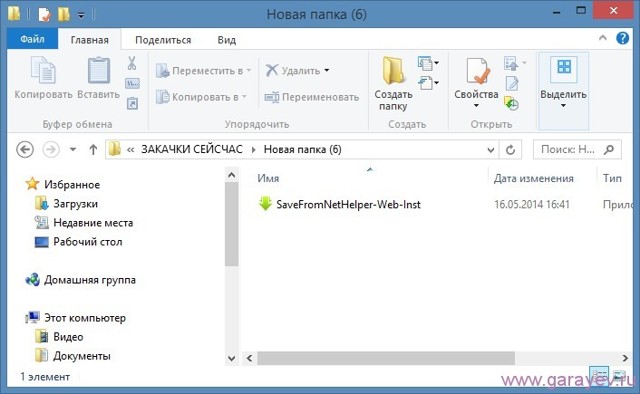Click the History icon in Open group

511,103
